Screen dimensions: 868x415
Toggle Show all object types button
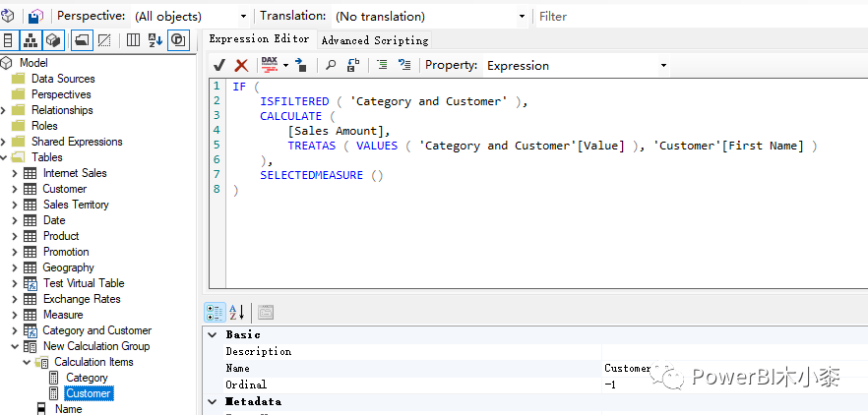(x=178, y=40)
